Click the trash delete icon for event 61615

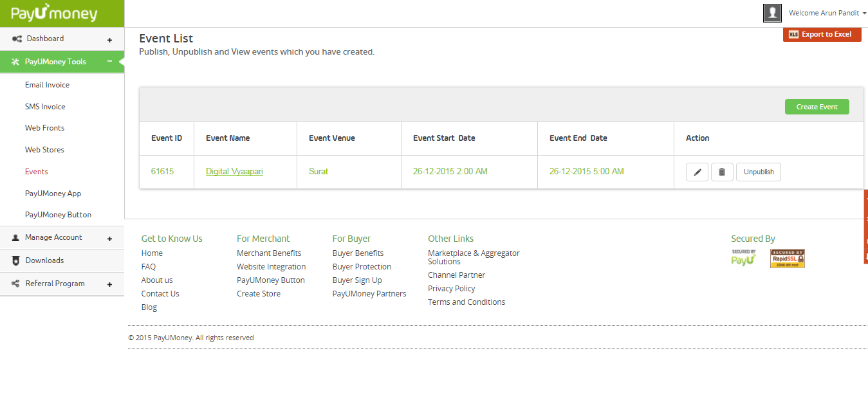[x=722, y=172]
